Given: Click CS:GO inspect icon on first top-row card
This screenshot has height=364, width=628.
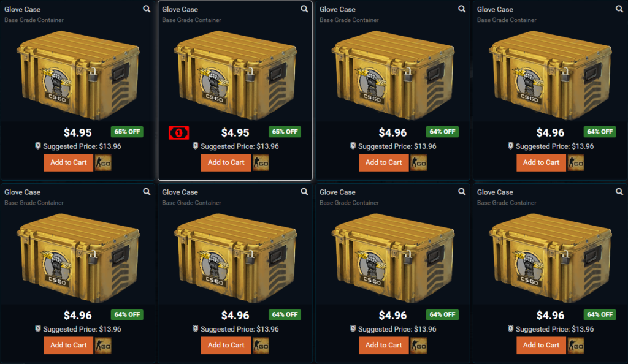Looking at the screenshot, I should pyautogui.click(x=103, y=163).
